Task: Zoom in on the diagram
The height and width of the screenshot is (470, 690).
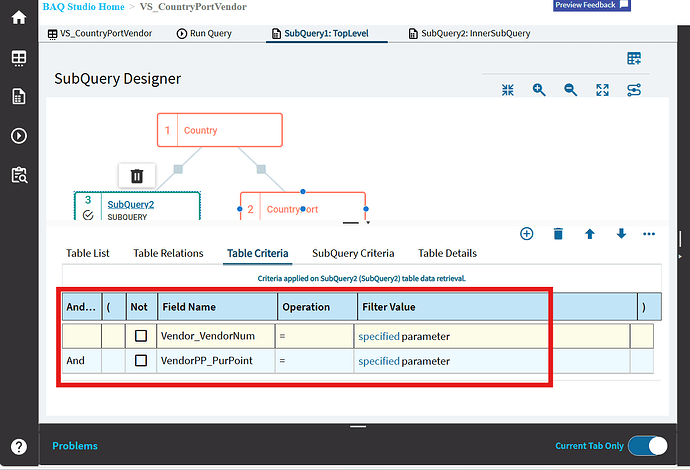Action: pos(539,90)
